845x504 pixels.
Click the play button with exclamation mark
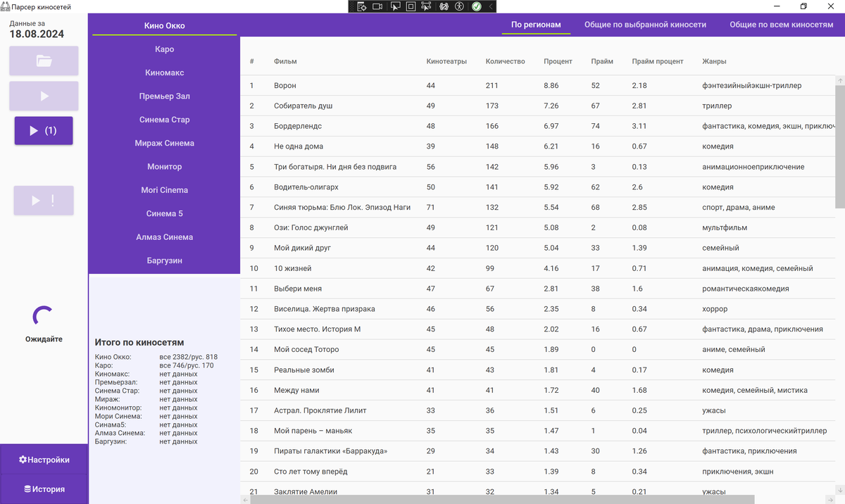44,201
